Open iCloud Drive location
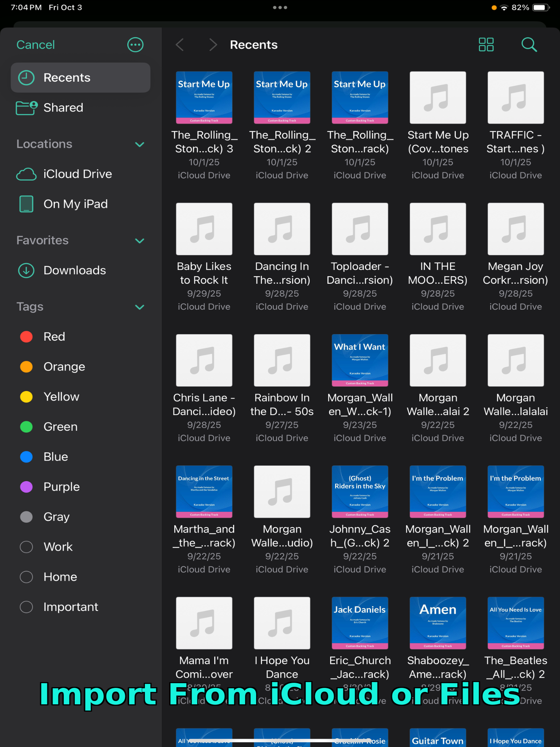The height and width of the screenshot is (747, 560). coord(80,174)
